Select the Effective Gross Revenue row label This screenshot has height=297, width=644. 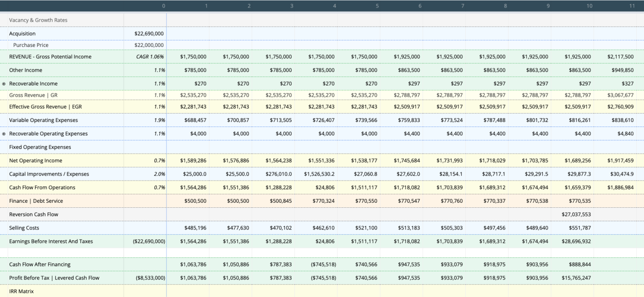(47, 107)
